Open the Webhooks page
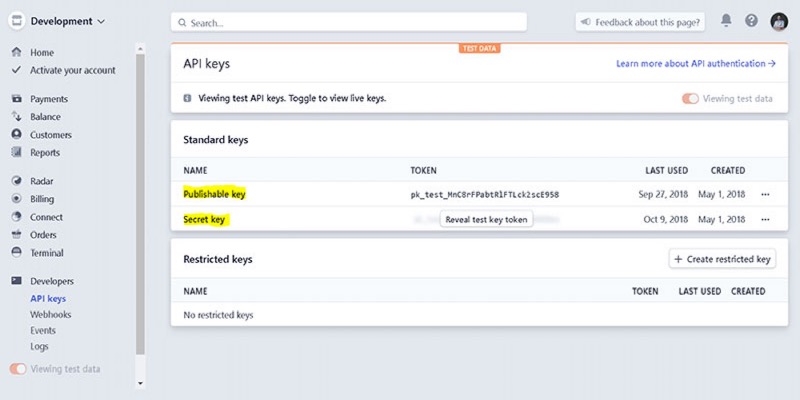The image size is (800, 400). [50, 314]
